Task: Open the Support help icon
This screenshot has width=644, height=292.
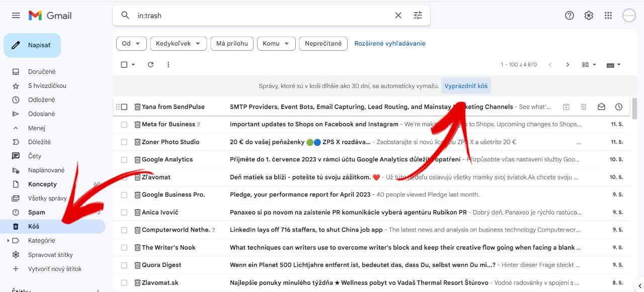Action: tap(570, 16)
